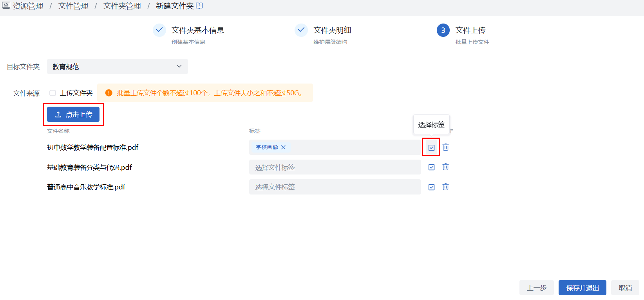Select step 3 文件上传
Viewport: 644px width, 300px height.
pyautogui.click(x=443, y=30)
